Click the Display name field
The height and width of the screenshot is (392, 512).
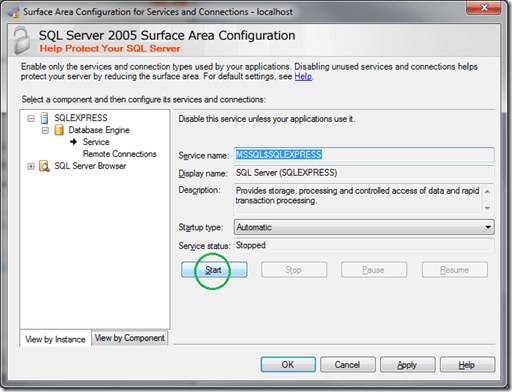pyautogui.click(x=364, y=173)
